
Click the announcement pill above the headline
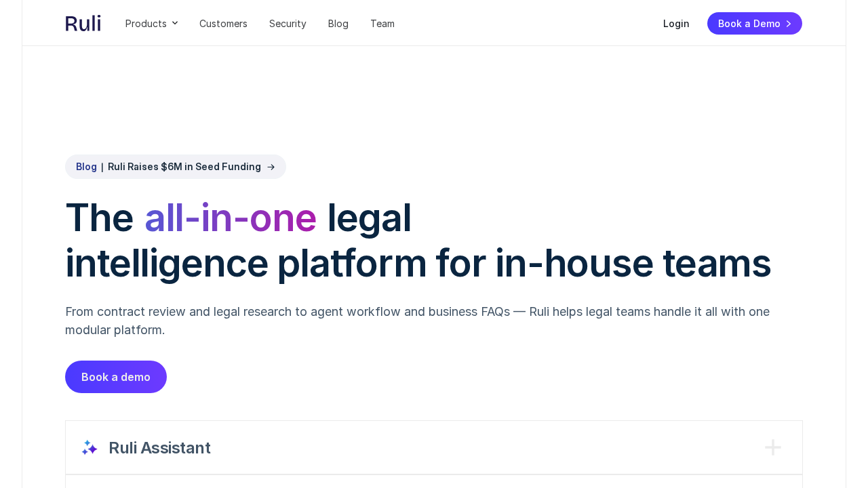(176, 166)
